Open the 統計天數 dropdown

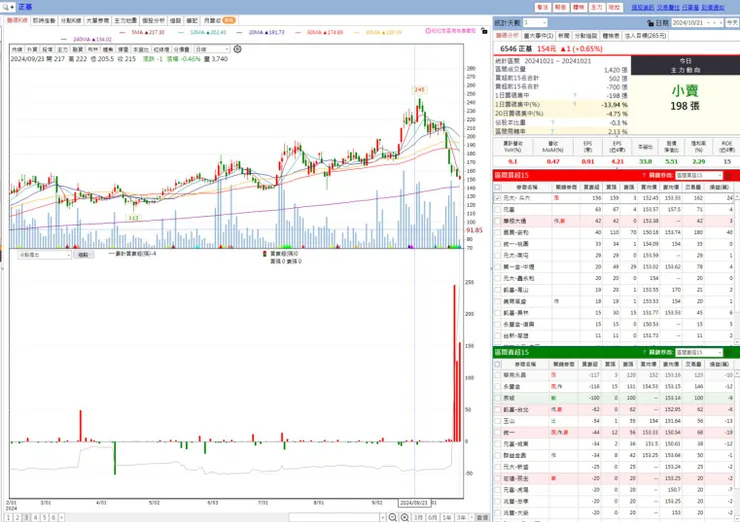[x=535, y=23]
